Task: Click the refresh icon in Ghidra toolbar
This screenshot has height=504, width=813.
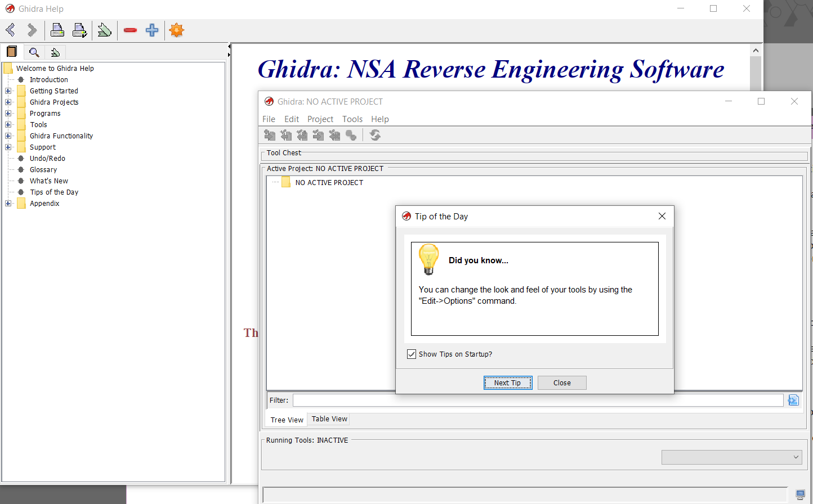Action: click(x=375, y=135)
